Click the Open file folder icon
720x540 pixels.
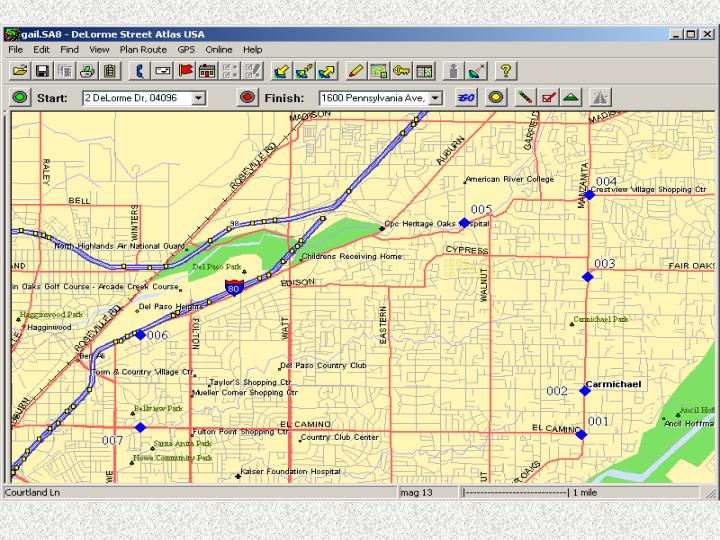coord(19,71)
